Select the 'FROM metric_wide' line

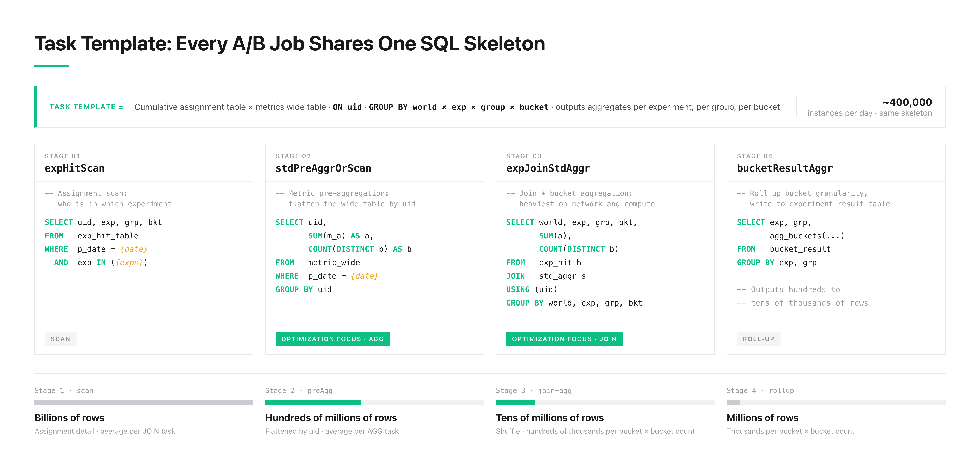tap(318, 263)
